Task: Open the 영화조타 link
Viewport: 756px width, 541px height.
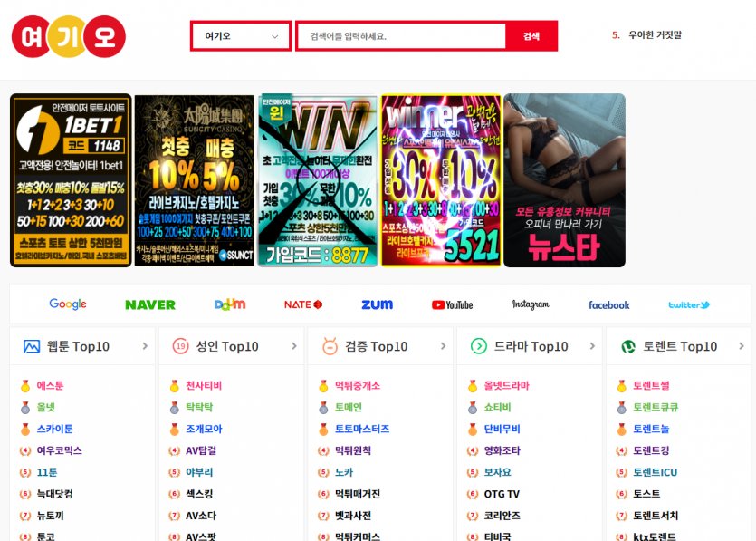Action: [502, 450]
